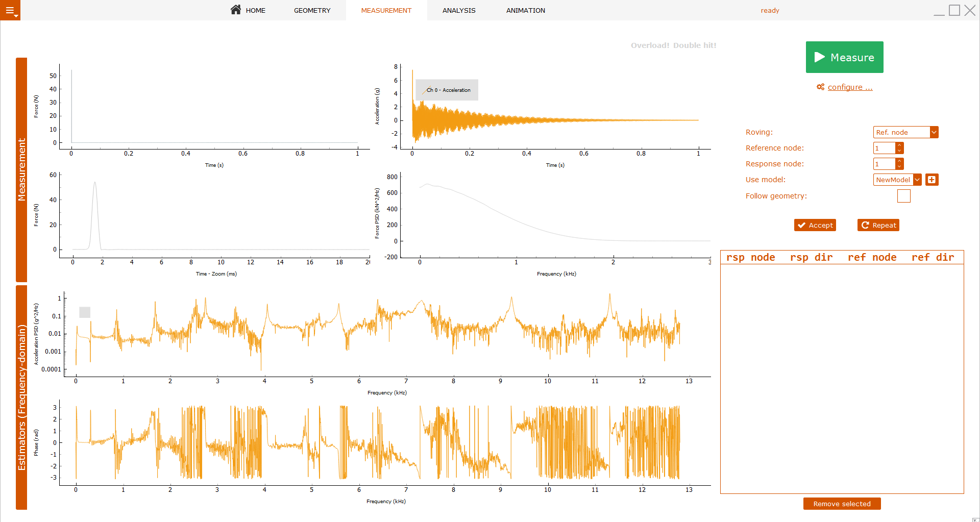Viewport: 980px width, 522px height.
Task: Go to the HOME tab
Action: click(248, 10)
